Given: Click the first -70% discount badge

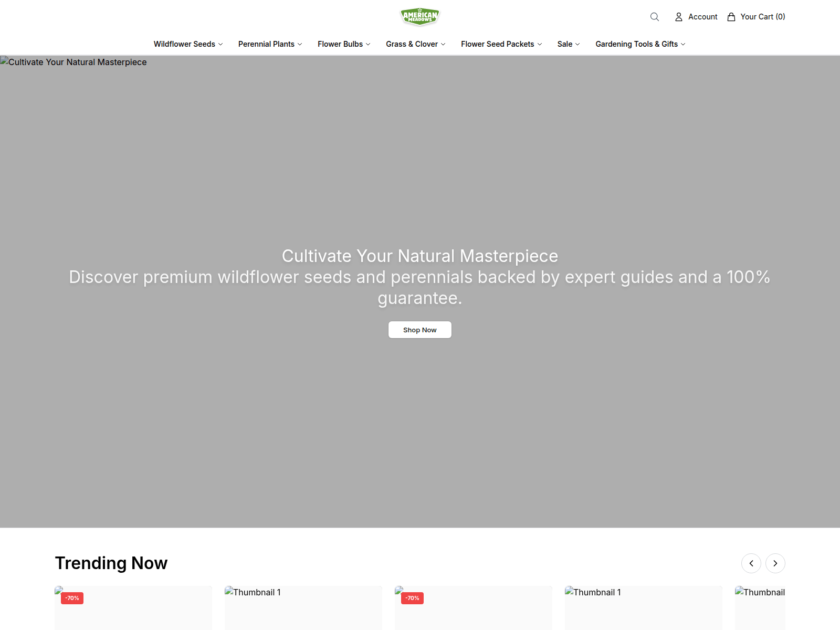Looking at the screenshot, I should [x=72, y=598].
